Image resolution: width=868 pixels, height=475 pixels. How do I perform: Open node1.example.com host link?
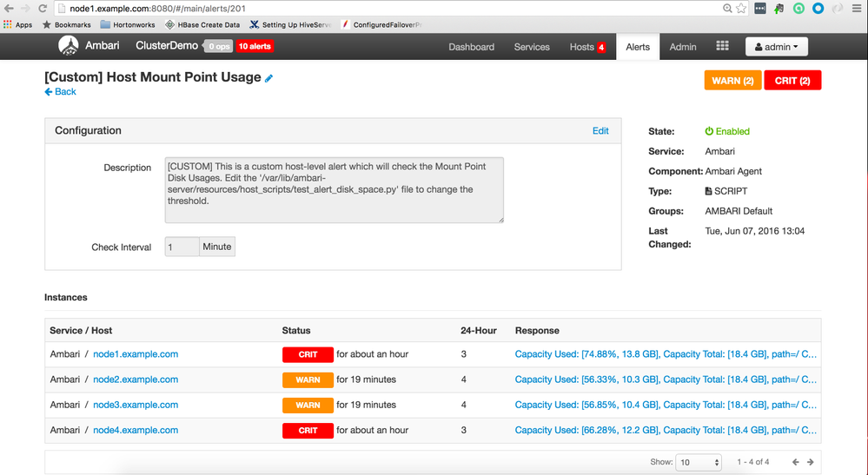pos(136,354)
